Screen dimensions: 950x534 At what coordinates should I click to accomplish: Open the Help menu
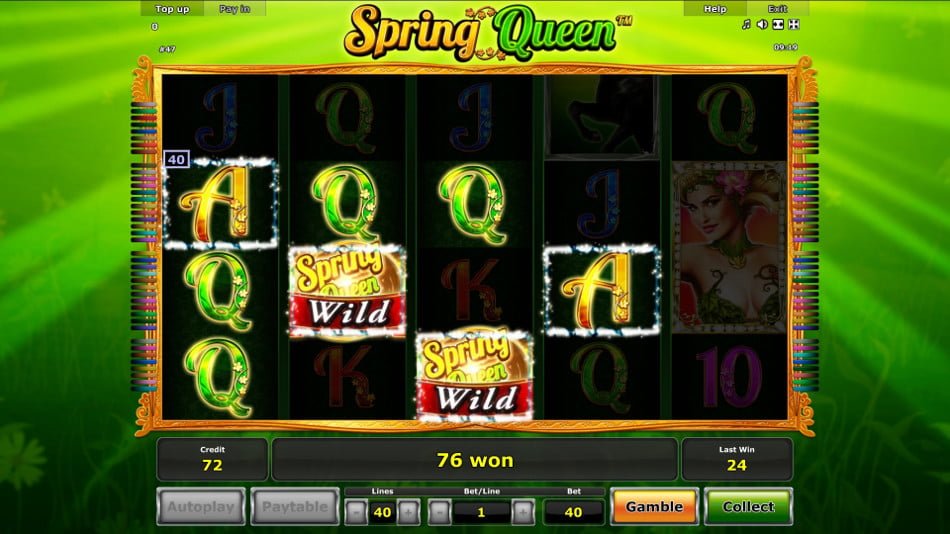click(x=715, y=8)
